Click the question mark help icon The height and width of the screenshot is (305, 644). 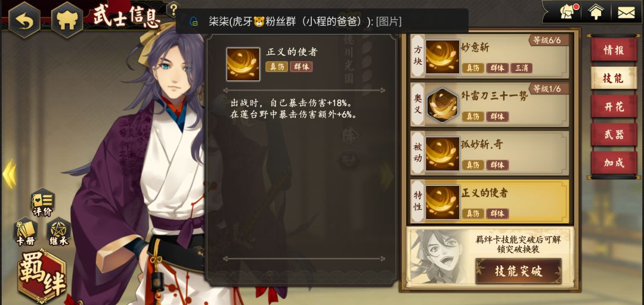[x=173, y=9]
